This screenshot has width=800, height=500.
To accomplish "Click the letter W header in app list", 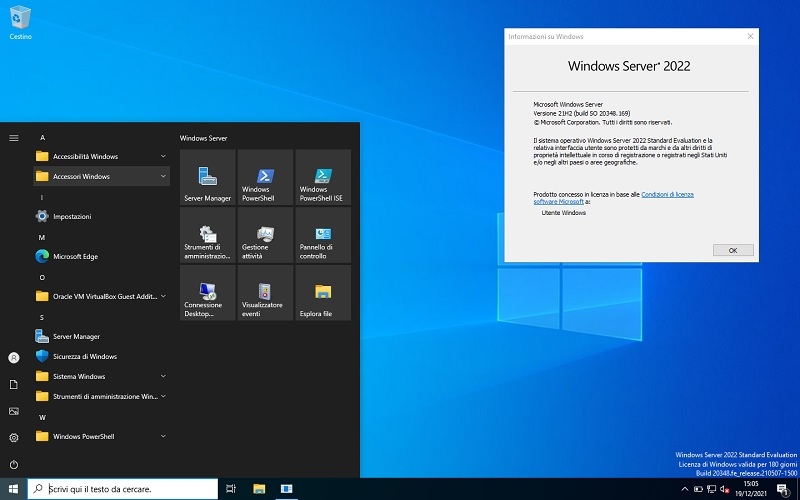I will tap(42, 417).
